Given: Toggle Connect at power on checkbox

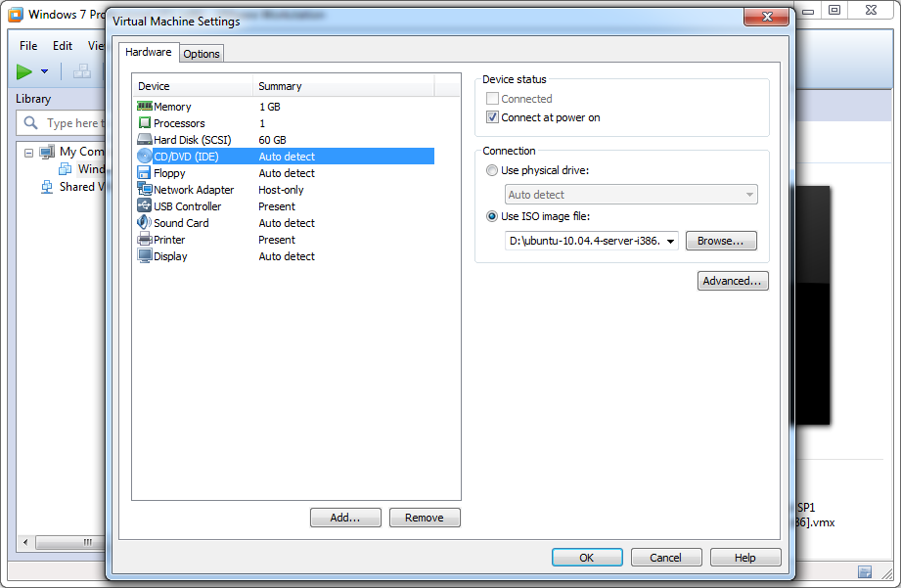Looking at the screenshot, I should (493, 117).
